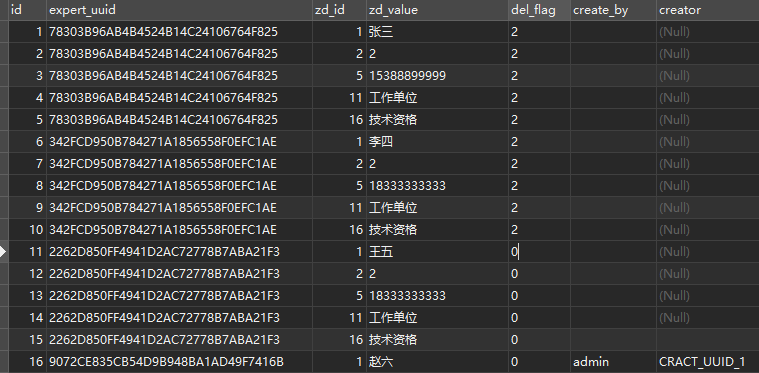
Task: Select the cell containing 赵六
Action: (437, 361)
